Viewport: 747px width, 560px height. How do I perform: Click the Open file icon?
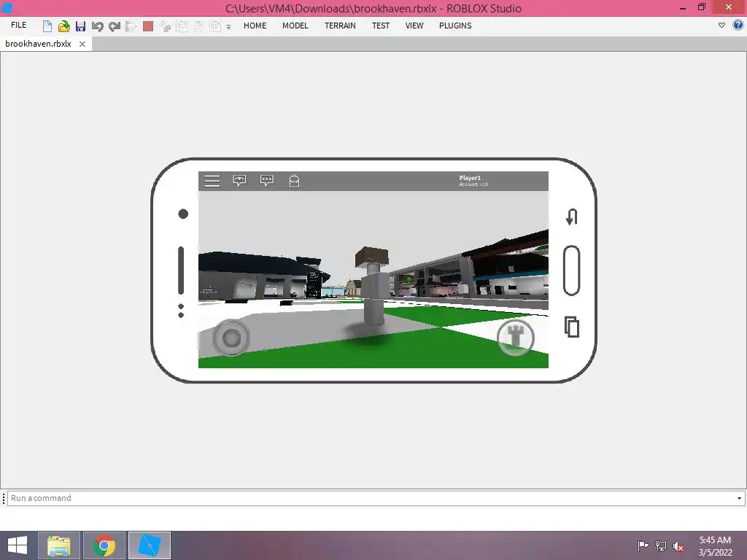coord(64,26)
